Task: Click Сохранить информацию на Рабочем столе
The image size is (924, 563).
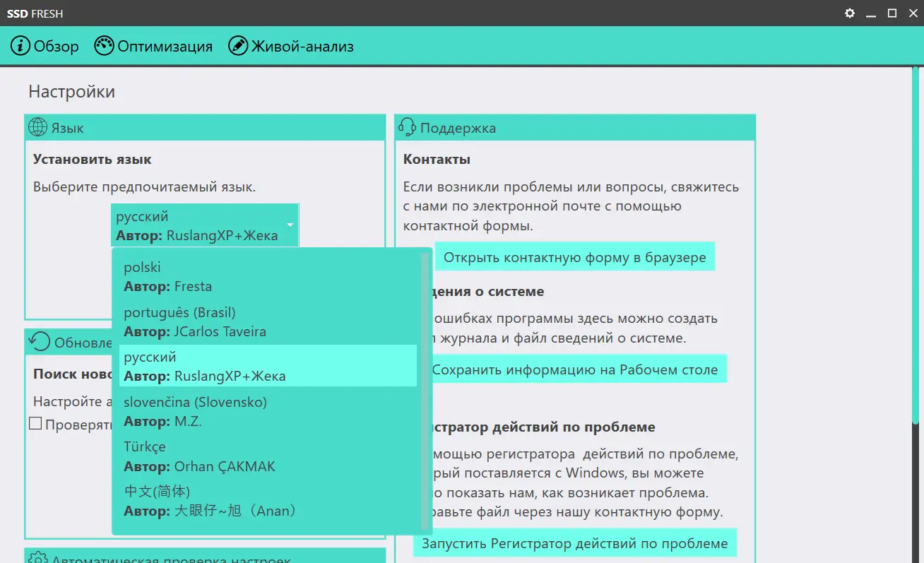Action: (x=575, y=368)
